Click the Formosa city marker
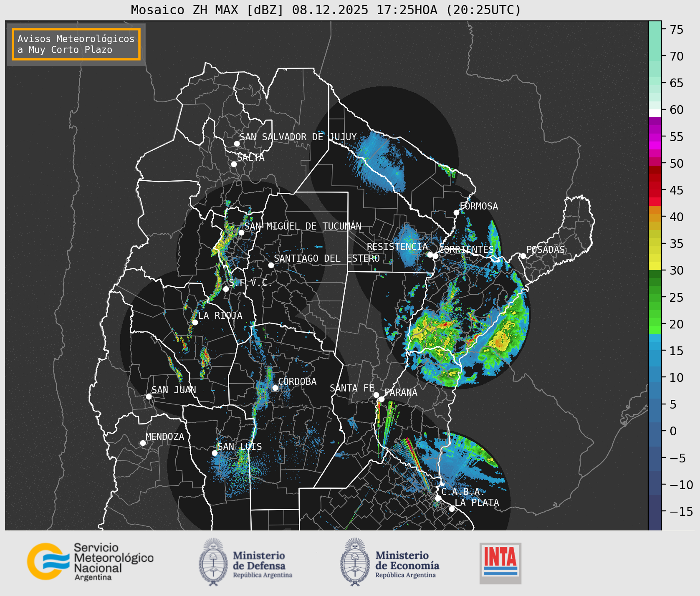 pyautogui.click(x=457, y=212)
